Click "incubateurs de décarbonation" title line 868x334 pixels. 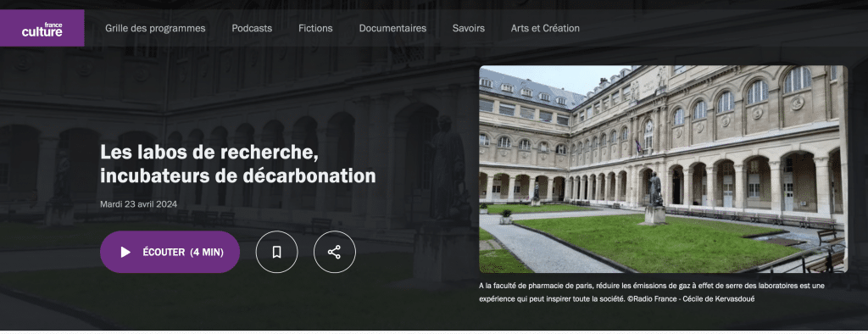(238, 176)
